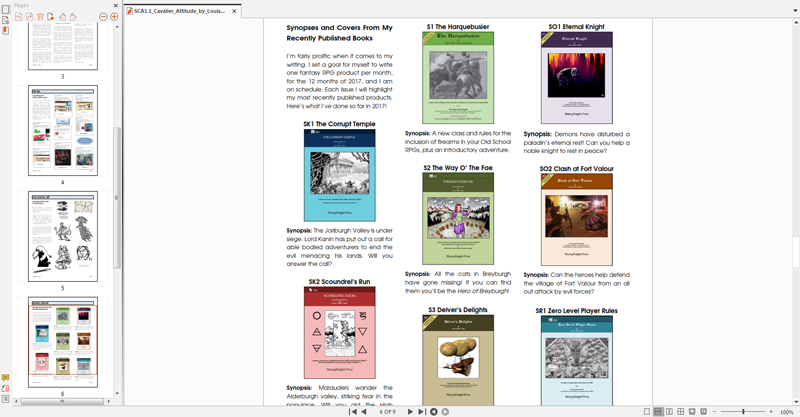Close the SCA1.1_Cavalier_Attitude document tab
Screen dimensions: 800x417
[x=235, y=10]
